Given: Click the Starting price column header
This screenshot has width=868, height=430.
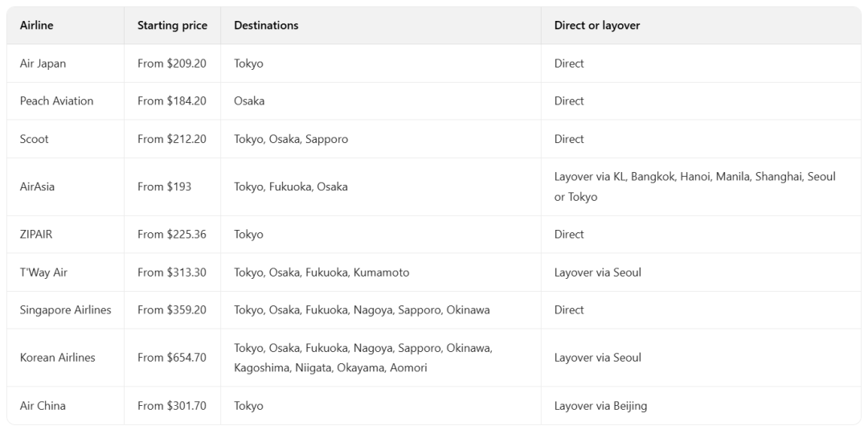Looking at the screenshot, I should coord(172,26).
